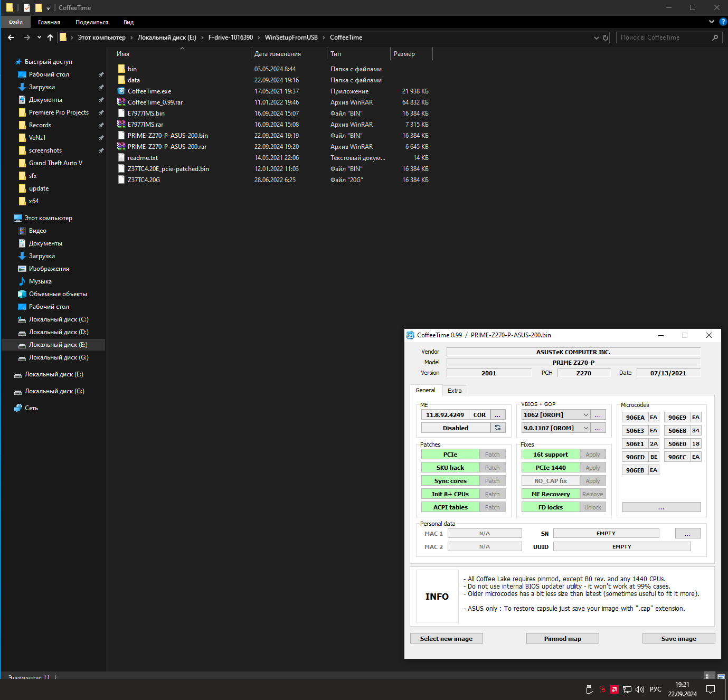Select the readme.txt file icon

point(121,158)
